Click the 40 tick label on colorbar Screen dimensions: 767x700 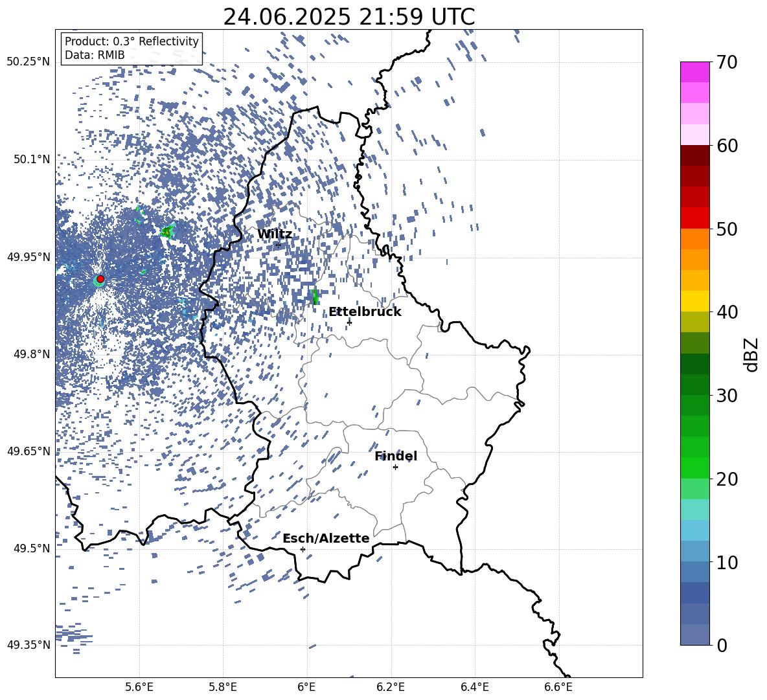[726, 312]
